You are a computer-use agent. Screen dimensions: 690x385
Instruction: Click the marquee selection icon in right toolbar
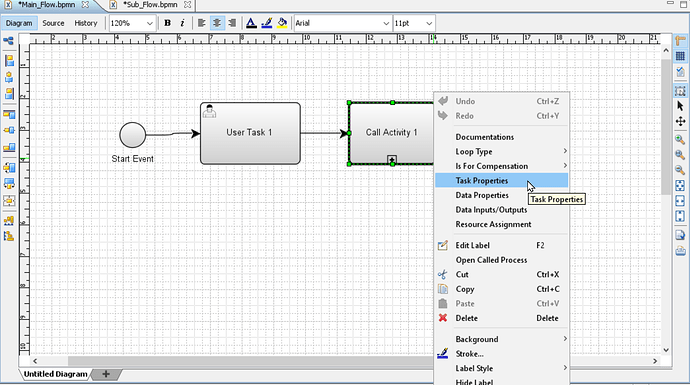coord(680,91)
